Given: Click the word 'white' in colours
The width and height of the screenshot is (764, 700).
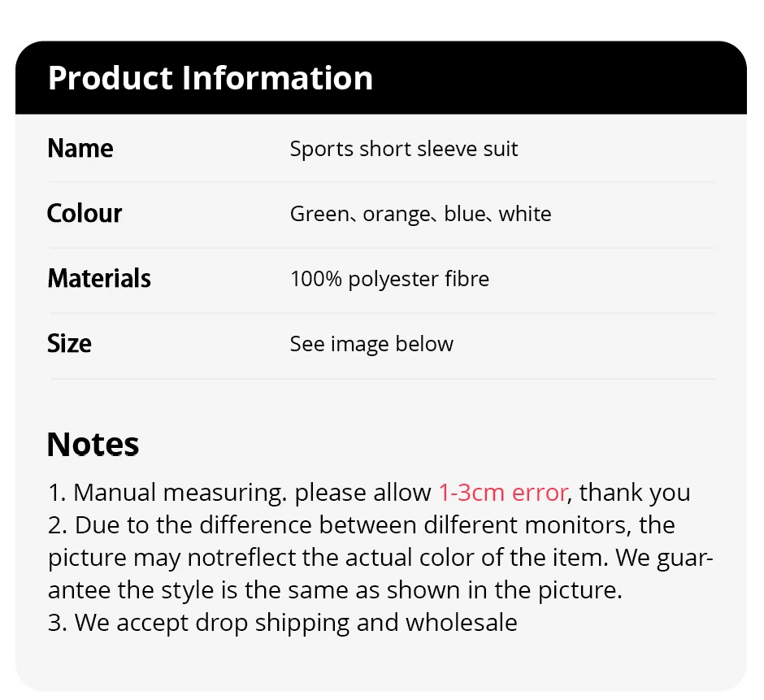Looking at the screenshot, I should point(525,215).
